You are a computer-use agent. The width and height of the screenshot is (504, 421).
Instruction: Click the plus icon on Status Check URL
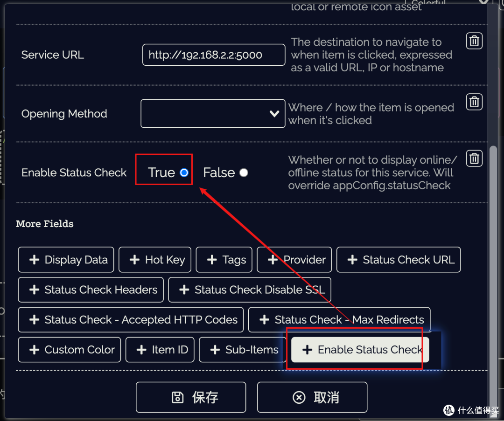pyautogui.click(x=352, y=260)
